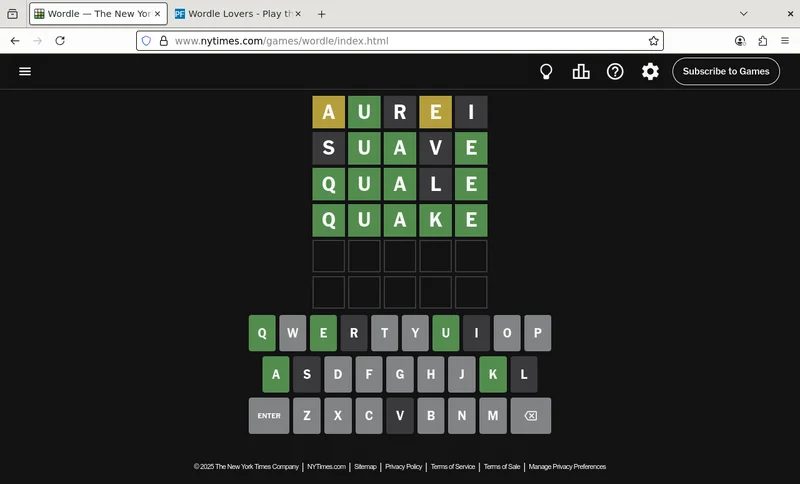Open the Wordle settings gear
This screenshot has height=484, width=800.
(650, 71)
